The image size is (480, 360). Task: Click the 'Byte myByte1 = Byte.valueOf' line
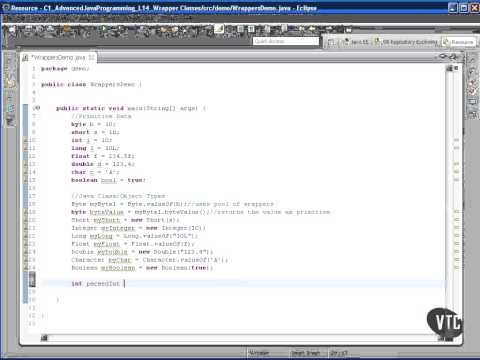[x=173, y=204]
